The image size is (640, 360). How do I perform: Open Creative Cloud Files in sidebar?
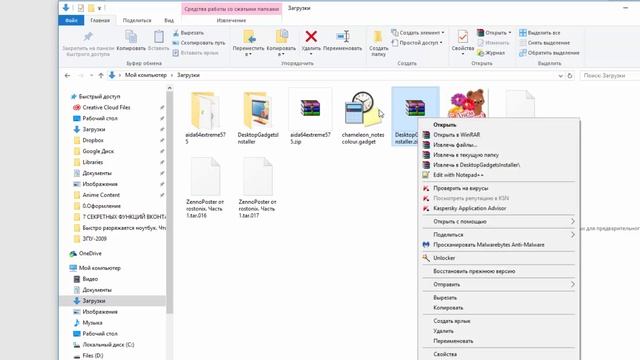click(x=106, y=107)
